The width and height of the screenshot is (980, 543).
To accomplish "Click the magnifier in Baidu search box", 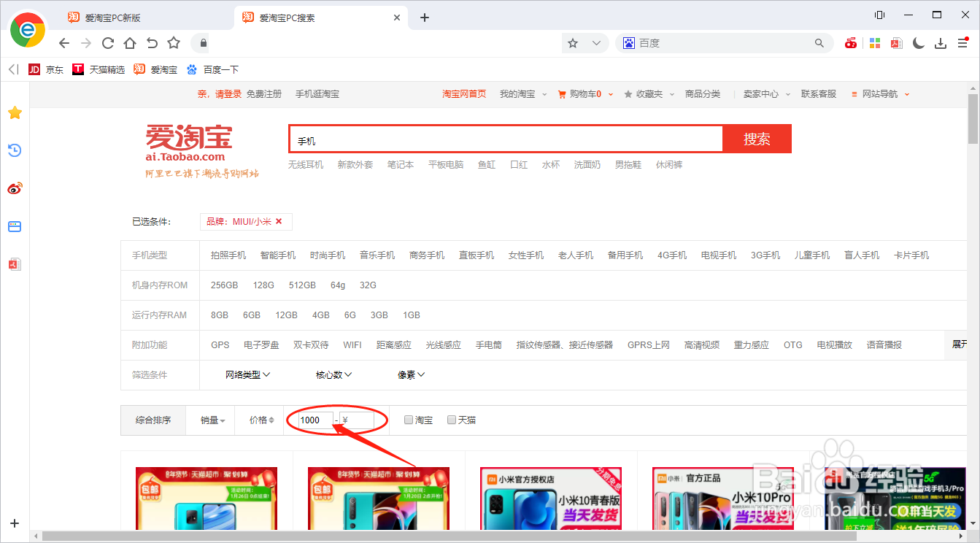I will [x=819, y=43].
